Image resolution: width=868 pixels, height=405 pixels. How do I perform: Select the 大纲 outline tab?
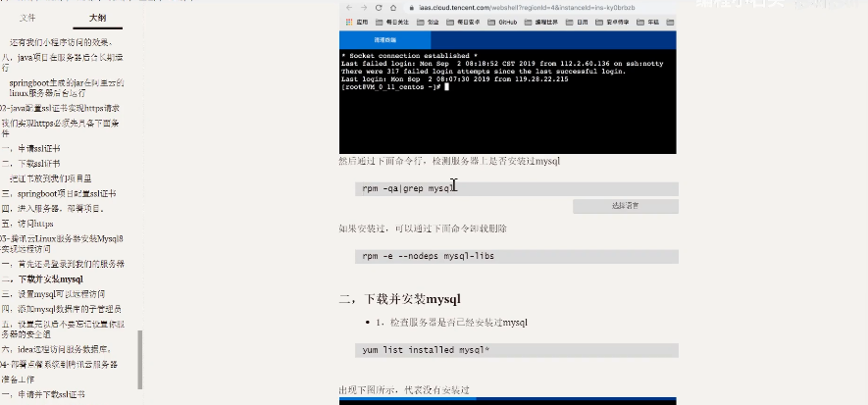tap(97, 18)
